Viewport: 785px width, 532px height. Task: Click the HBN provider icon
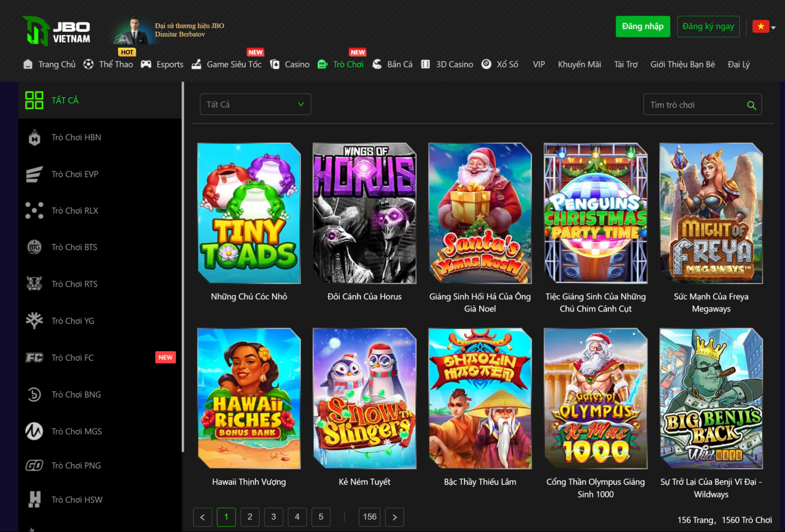[35, 137]
